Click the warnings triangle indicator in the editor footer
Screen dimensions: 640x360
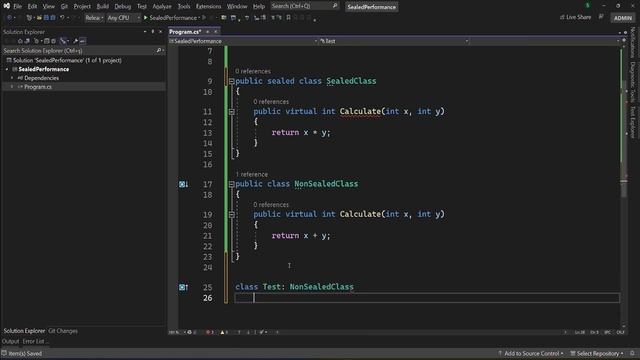224,332
